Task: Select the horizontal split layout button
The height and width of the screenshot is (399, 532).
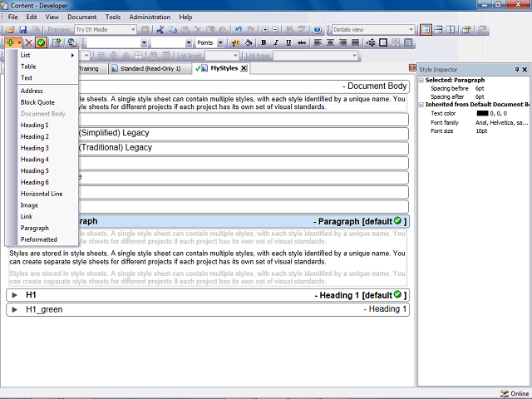Action: pyautogui.click(x=438, y=30)
